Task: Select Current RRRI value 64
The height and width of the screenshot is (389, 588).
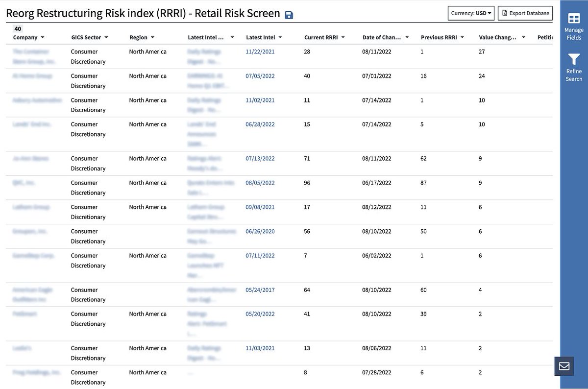Action: click(307, 290)
